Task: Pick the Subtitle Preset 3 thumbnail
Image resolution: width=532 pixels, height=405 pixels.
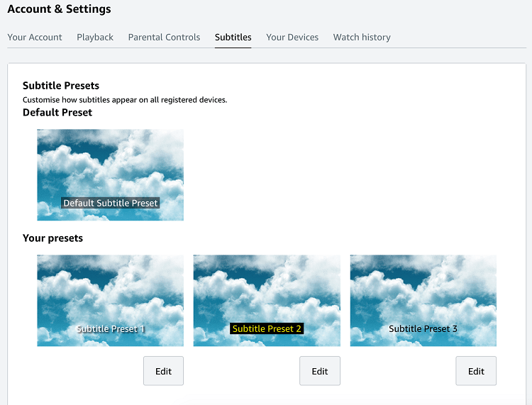Action: [x=423, y=296]
